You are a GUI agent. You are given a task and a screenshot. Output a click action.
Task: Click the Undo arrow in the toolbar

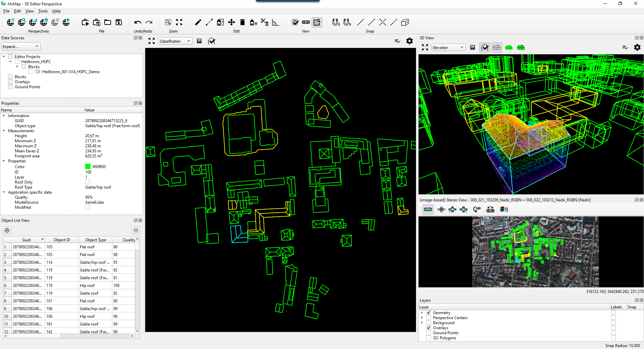tap(138, 22)
